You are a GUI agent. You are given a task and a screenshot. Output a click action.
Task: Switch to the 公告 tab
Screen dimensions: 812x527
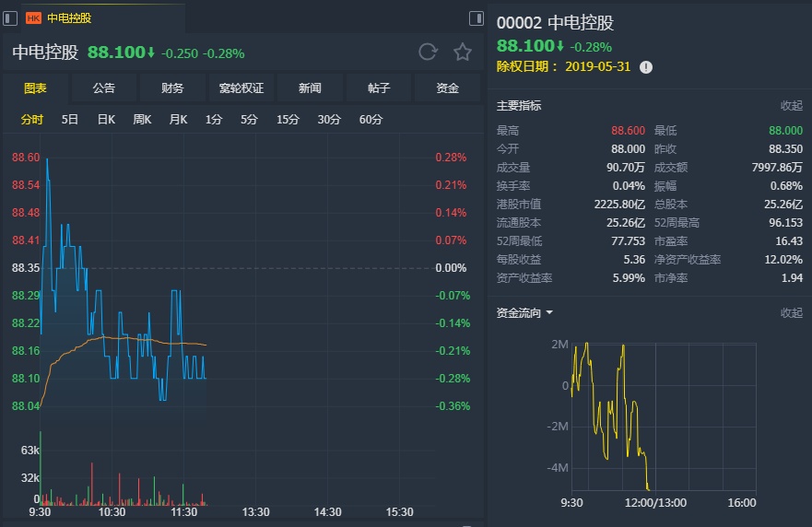click(x=104, y=88)
